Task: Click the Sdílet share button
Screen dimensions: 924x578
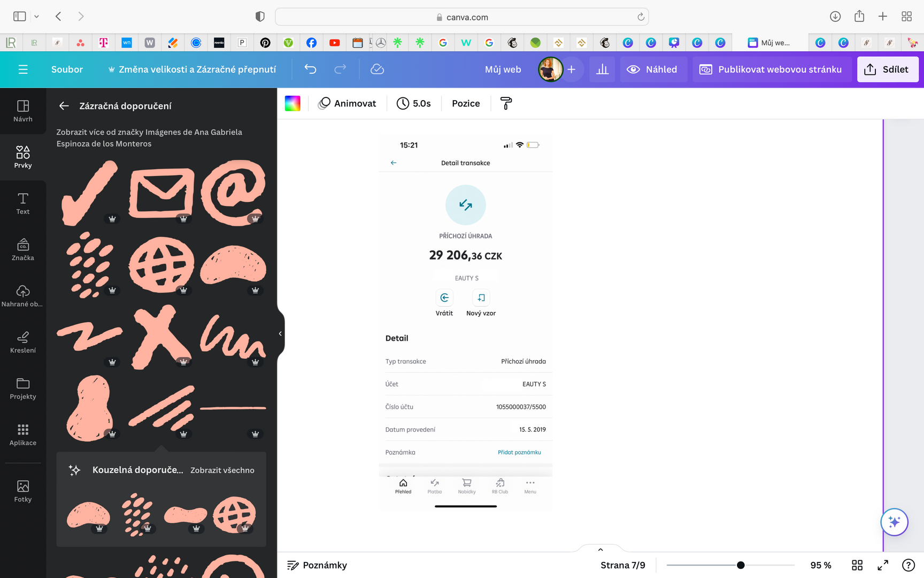Action: coord(888,69)
